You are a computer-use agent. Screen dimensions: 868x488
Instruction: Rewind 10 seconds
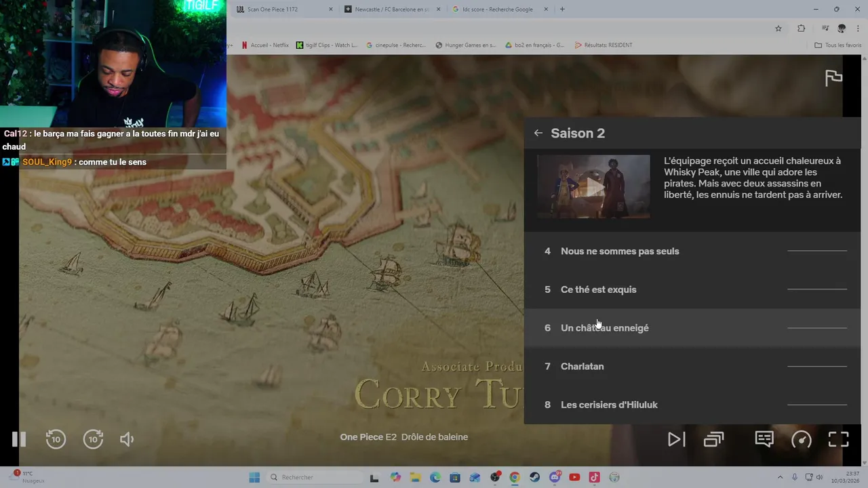[56, 439]
